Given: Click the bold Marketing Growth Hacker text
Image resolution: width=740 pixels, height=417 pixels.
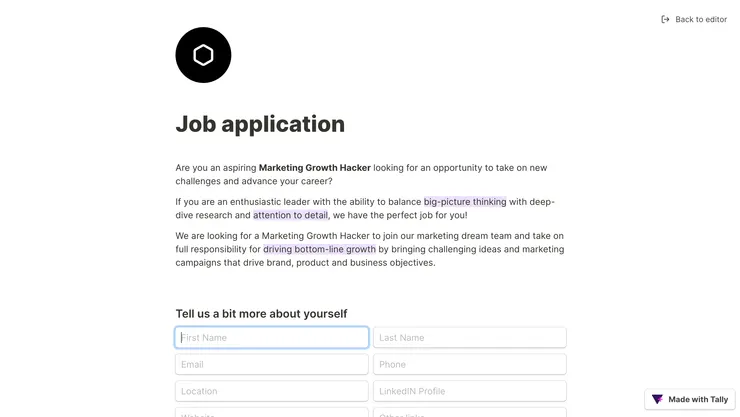Looking at the screenshot, I should (x=315, y=168).
